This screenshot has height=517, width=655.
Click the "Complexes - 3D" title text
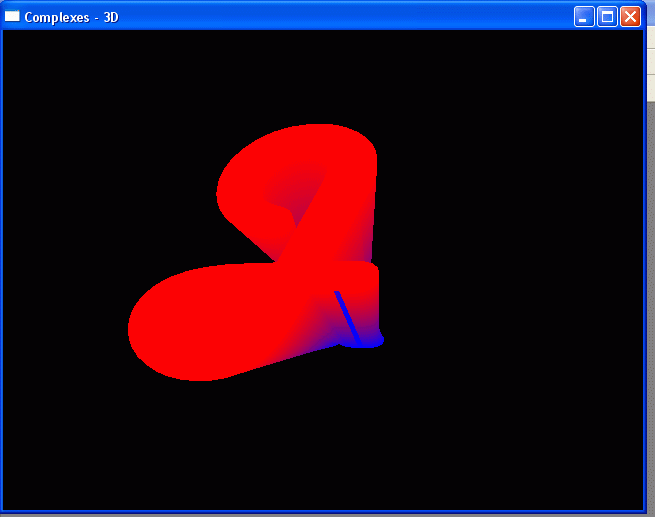pyautogui.click(x=71, y=17)
